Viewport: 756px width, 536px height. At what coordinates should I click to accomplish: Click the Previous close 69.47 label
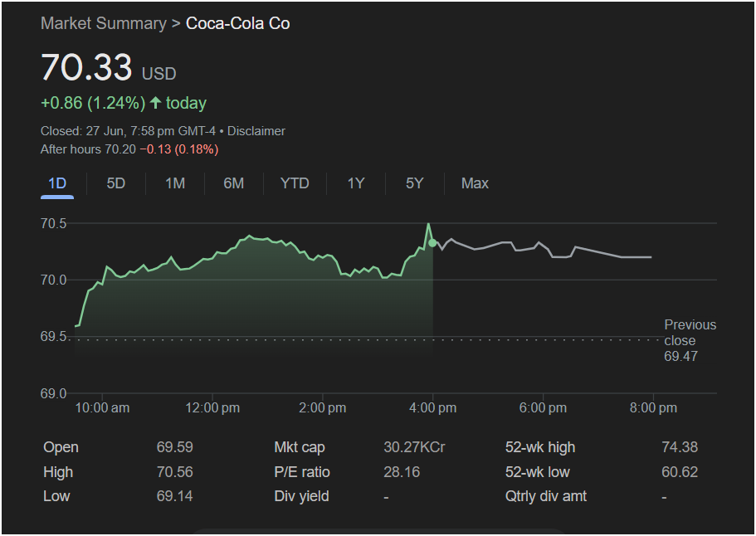pos(690,340)
